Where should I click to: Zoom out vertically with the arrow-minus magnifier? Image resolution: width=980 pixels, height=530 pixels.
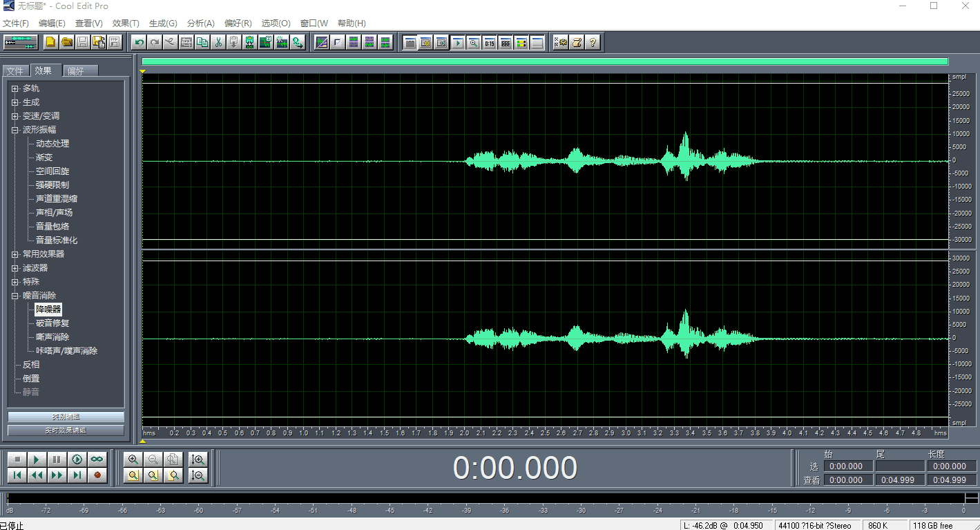pyautogui.click(x=198, y=475)
